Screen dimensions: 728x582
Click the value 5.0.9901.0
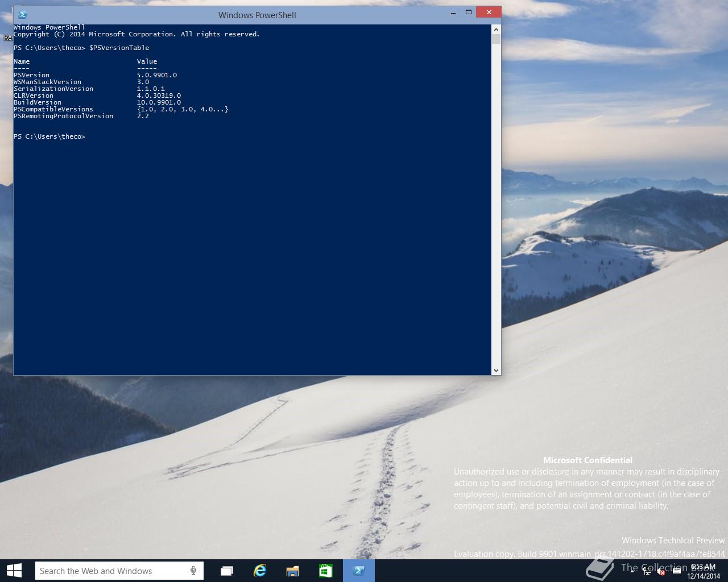157,75
